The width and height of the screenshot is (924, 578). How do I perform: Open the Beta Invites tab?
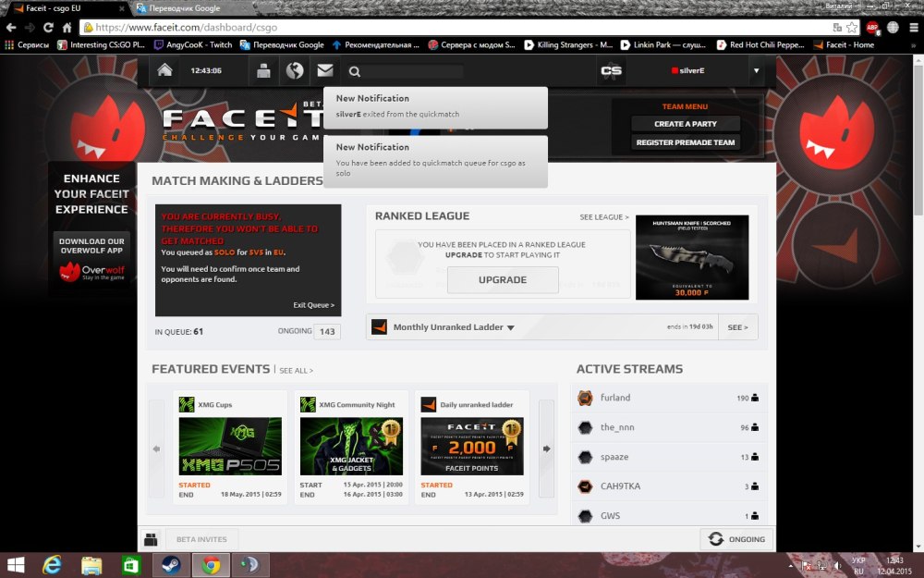(201, 539)
